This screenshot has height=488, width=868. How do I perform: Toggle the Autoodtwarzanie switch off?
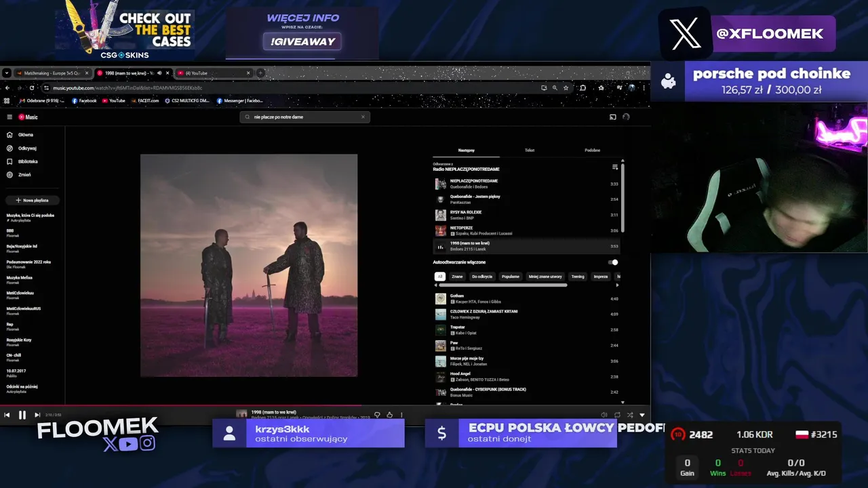pos(613,262)
